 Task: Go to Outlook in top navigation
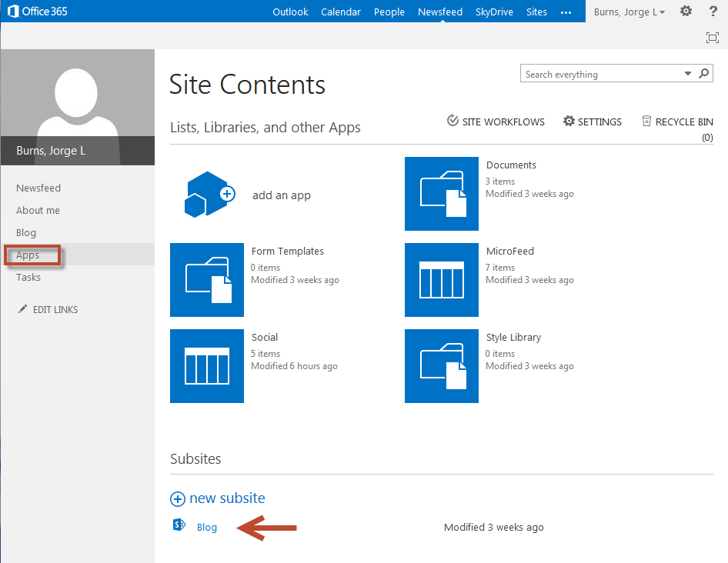click(x=290, y=12)
